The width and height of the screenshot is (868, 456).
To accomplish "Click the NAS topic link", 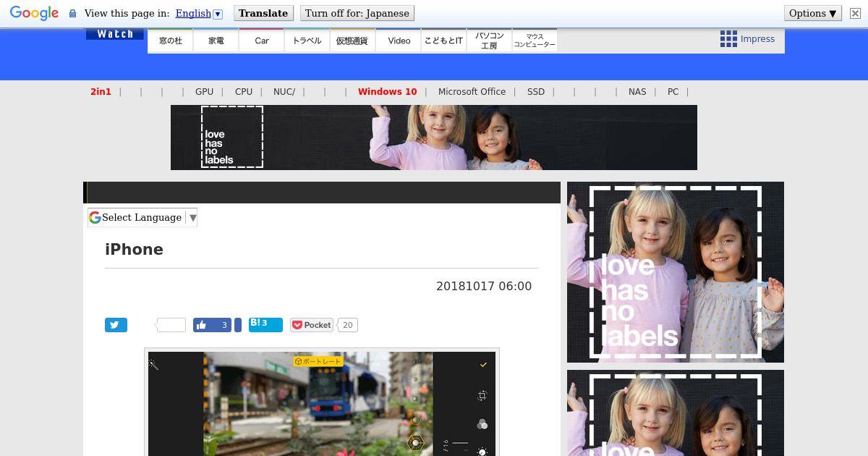I will click(637, 92).
